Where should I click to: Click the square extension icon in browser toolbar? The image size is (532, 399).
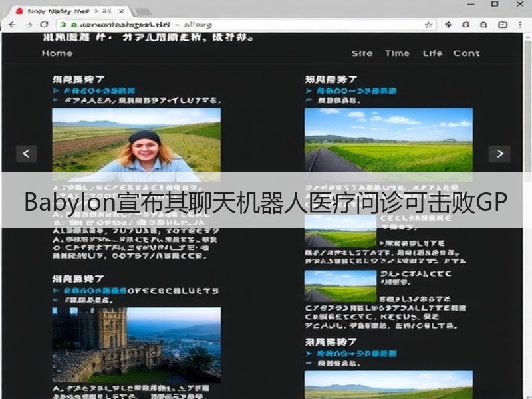click(x=466, y=25)
